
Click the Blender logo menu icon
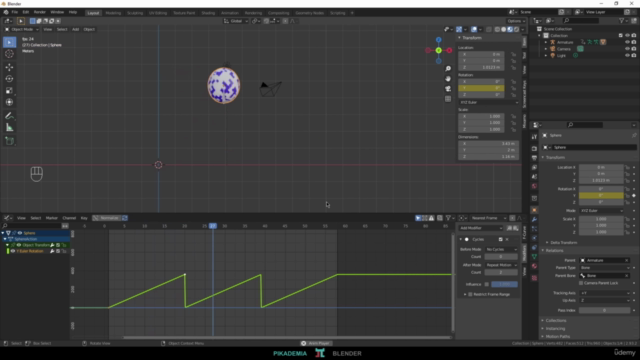[6, 12]
